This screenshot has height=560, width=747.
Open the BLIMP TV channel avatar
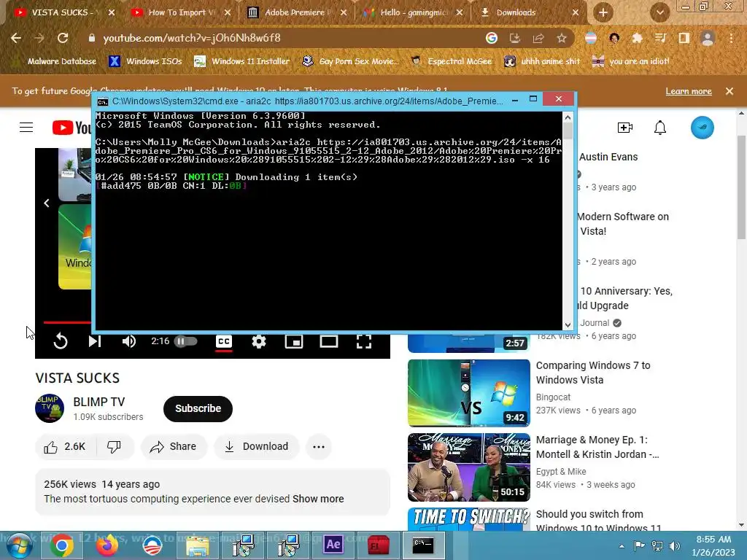50,408
